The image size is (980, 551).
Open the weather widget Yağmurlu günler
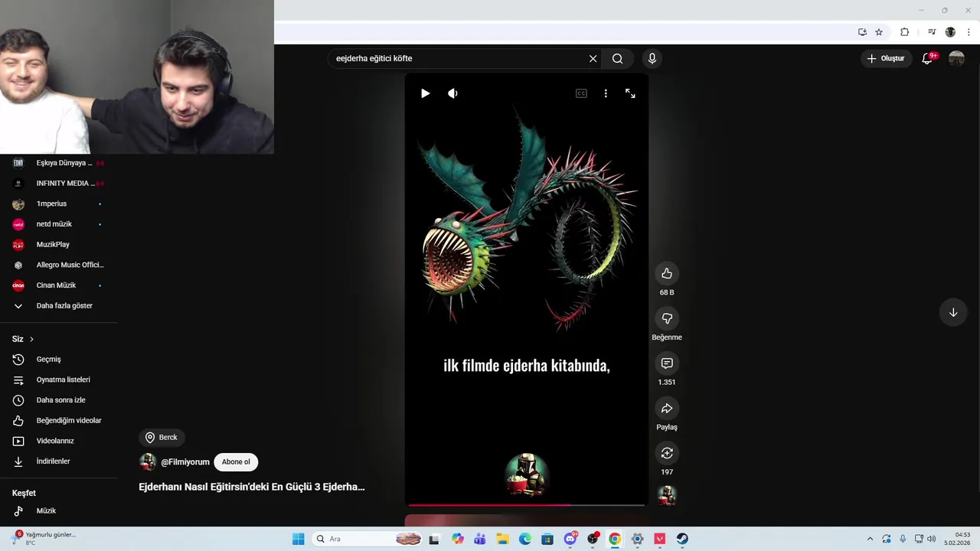click(x=44, y=538)
